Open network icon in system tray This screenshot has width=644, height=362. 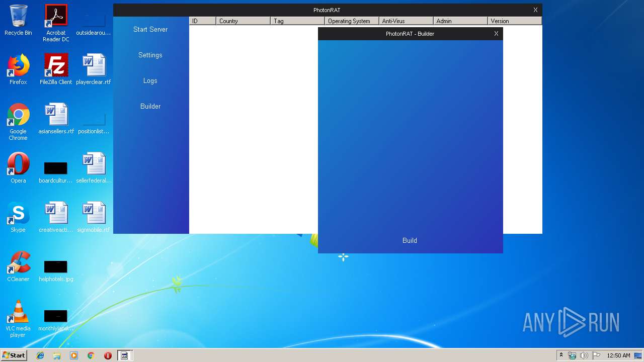click(572, 355)
